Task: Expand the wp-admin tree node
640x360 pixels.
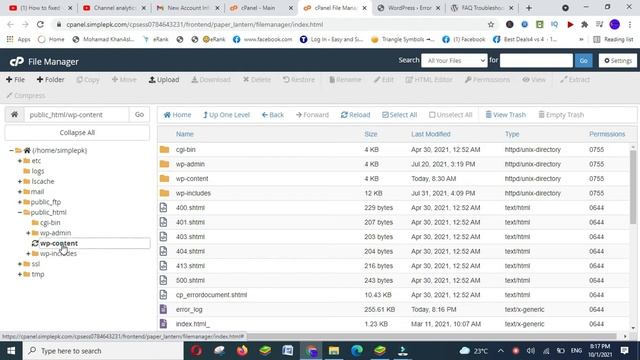Action: coord(28,233)
